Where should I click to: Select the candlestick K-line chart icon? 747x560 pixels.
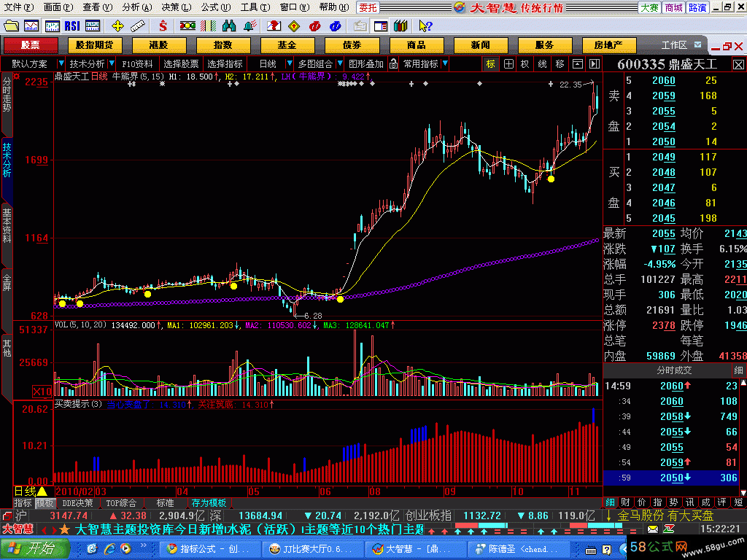tap(52, 26)
